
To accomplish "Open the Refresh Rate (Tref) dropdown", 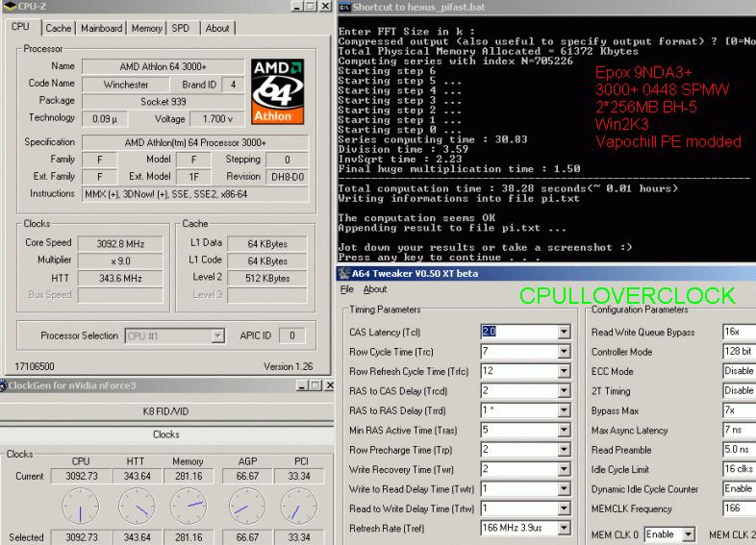I will click(x=564, y=529).
